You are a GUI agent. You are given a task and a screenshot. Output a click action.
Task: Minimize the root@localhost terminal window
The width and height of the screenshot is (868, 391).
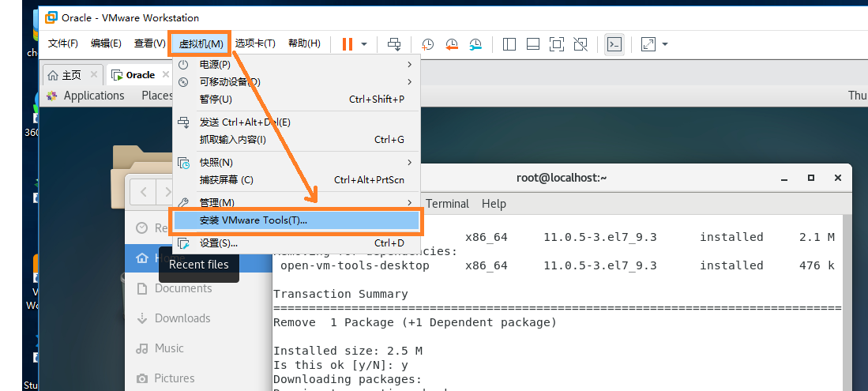click(784, 179)
